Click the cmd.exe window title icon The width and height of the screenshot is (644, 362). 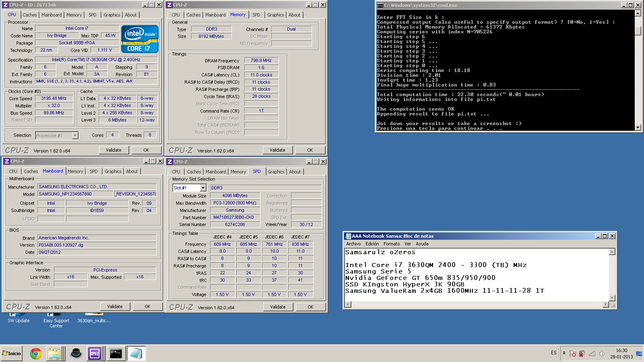pyautogui.click(x=380, y=5)
